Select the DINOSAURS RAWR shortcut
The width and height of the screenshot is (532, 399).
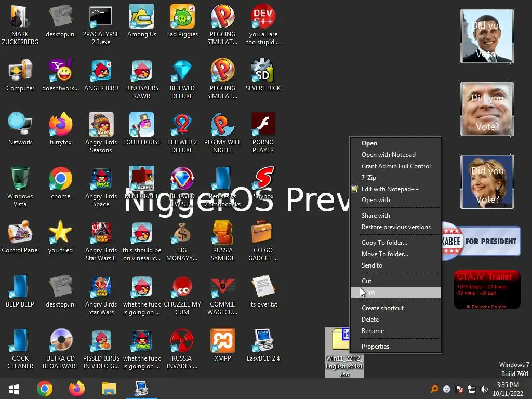142,79
